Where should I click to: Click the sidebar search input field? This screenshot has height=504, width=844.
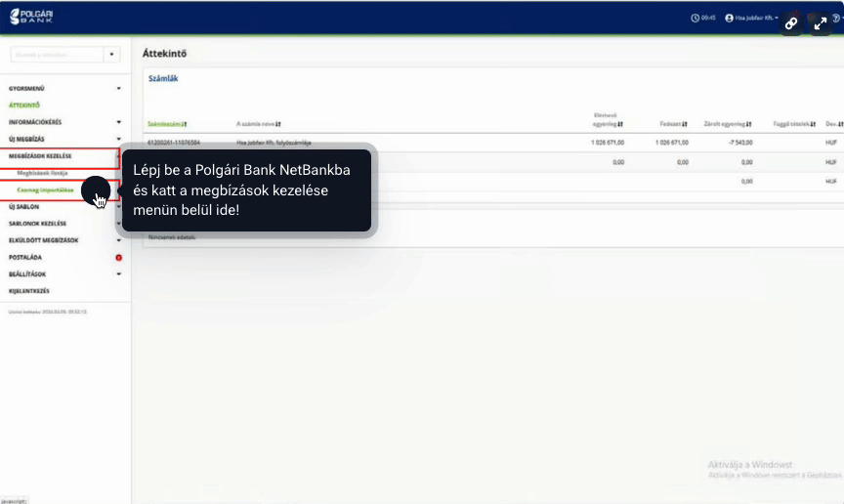coord(57,55)
